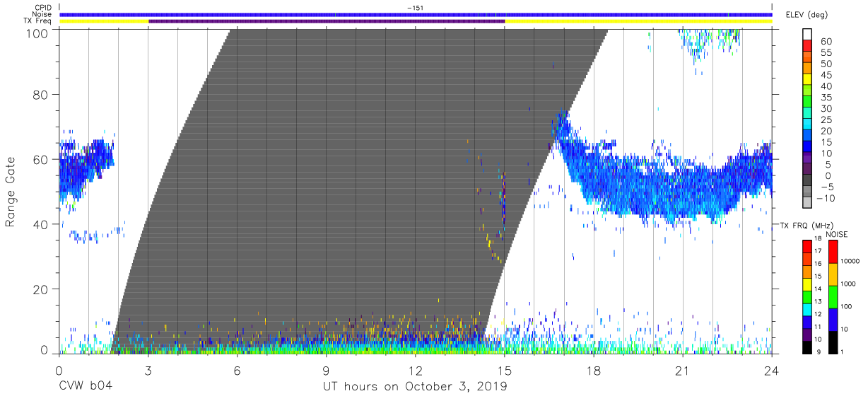Click the Range Gate axis tick 80
The height and width of the screenshot is (401, 868).
point(42,95)
